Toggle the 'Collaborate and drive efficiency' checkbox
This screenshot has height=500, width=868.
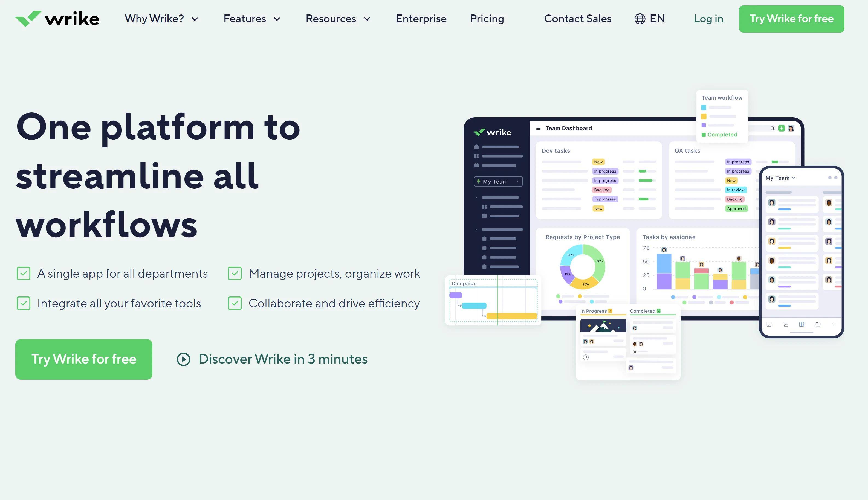tap(235, 303)
